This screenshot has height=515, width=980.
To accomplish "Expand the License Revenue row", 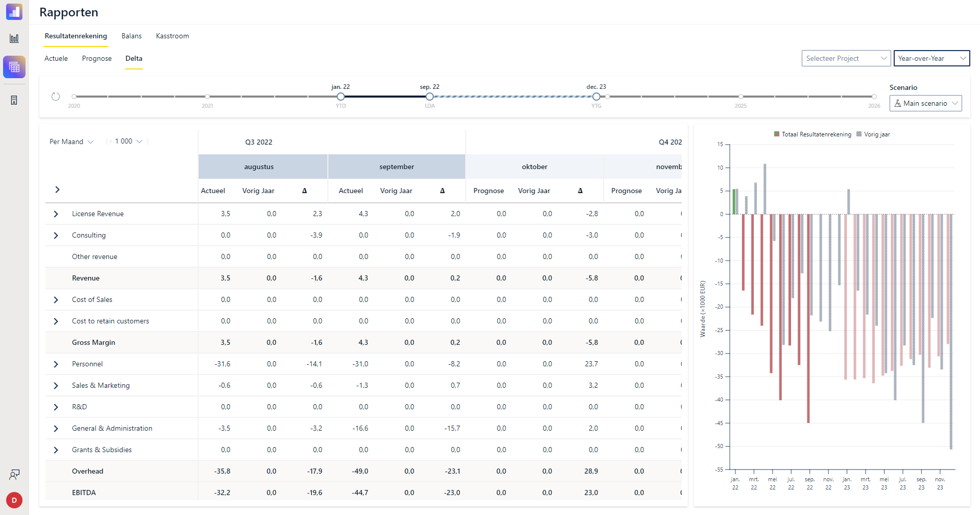I will 56,214.
